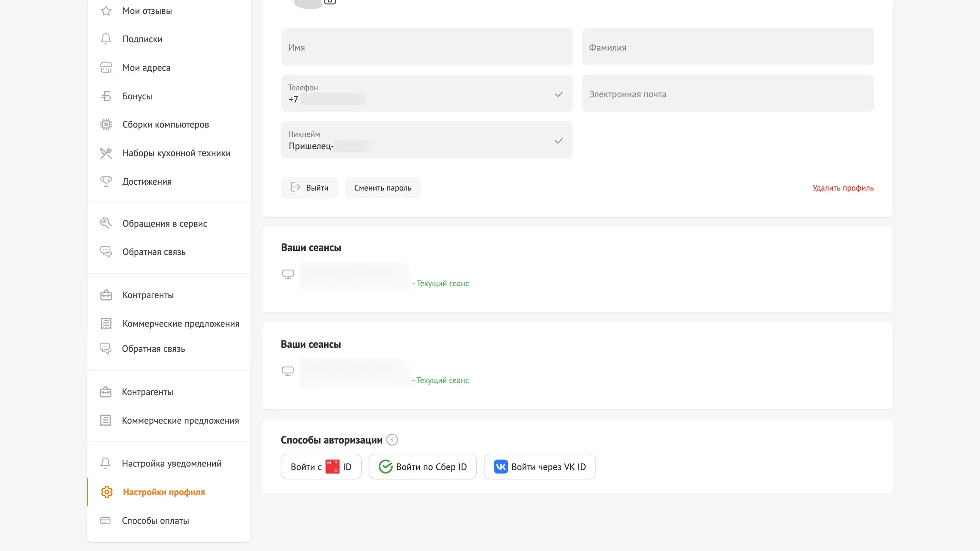Viewport: 980px width, 551px height.
Task: Click the Электронная почта field
Action: pos(728,94)
